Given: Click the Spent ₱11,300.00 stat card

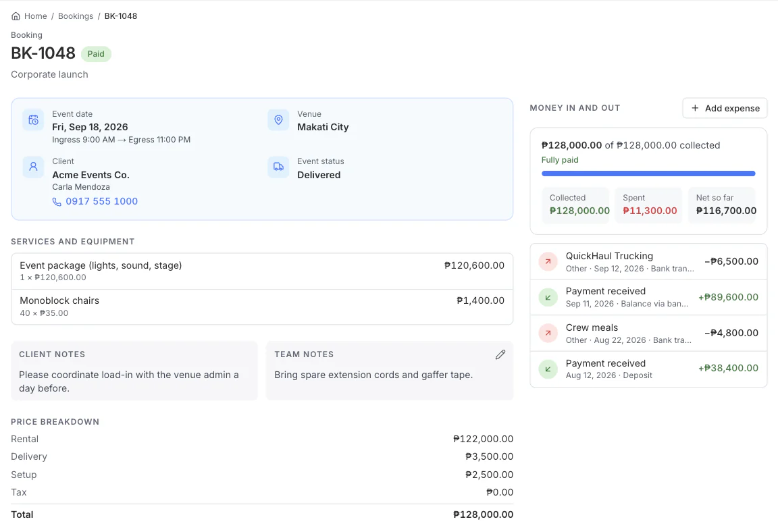Looking at the screenshot, I should point(648,205).
